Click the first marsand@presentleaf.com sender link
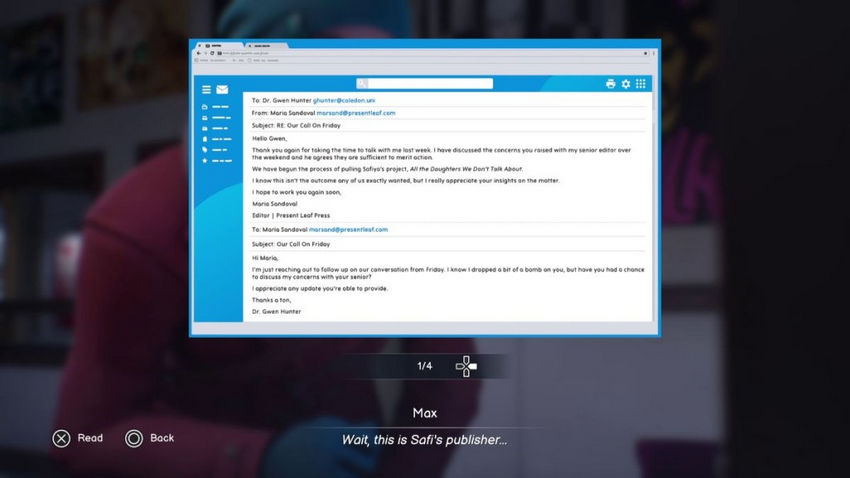 point(356,113)
